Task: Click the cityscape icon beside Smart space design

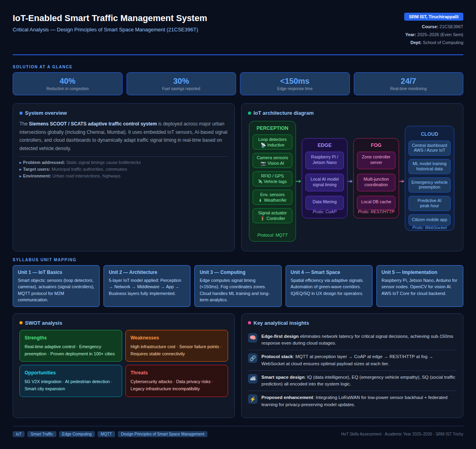Action: point(253,379)
